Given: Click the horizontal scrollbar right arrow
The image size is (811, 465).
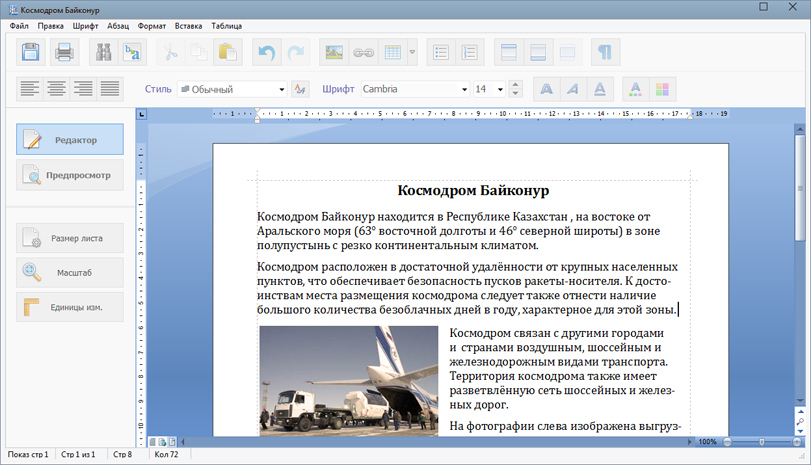Looking at the screenshot, I should [x=689, y=442].
